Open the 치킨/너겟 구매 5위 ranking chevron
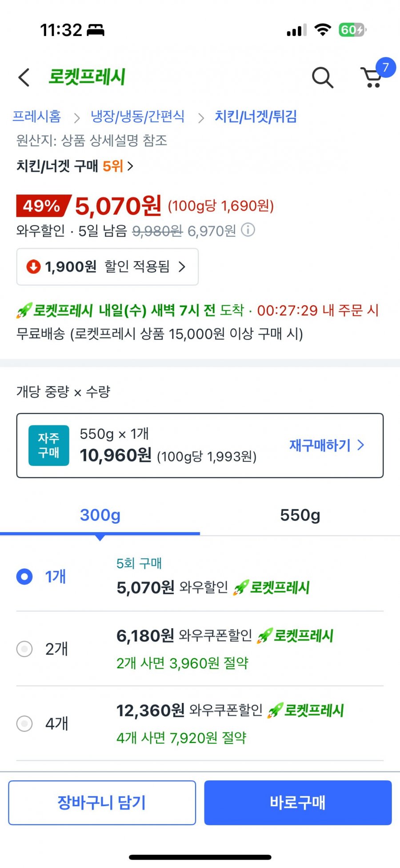This screenshot has width=400, height=868. point(130,166)
